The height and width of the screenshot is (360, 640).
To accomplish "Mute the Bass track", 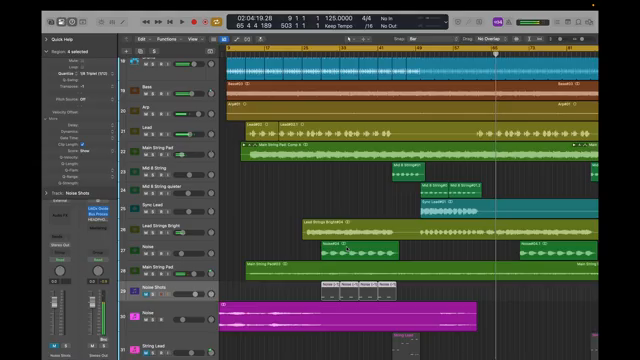I will pos(146,94).
